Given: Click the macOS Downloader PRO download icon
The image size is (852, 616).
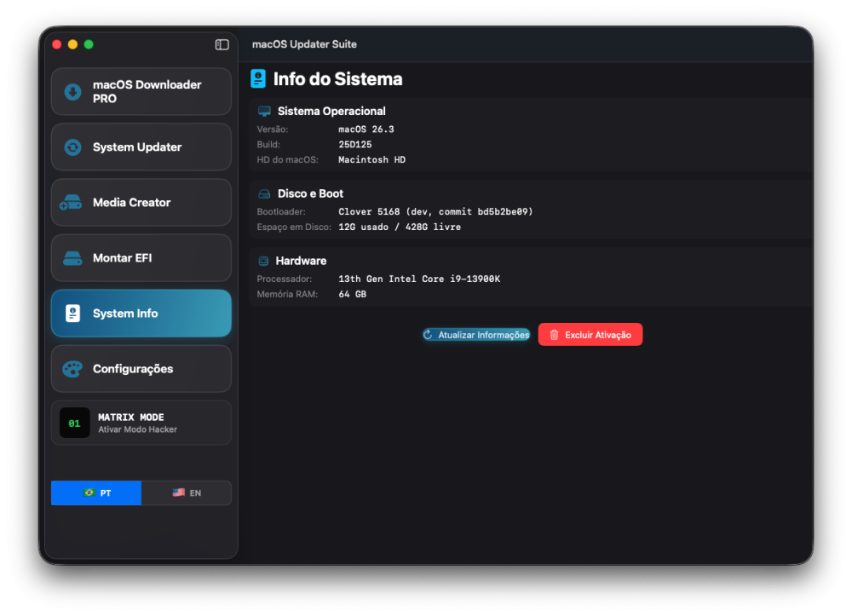Looking at the screenshot, I should [x=72, y=92].
